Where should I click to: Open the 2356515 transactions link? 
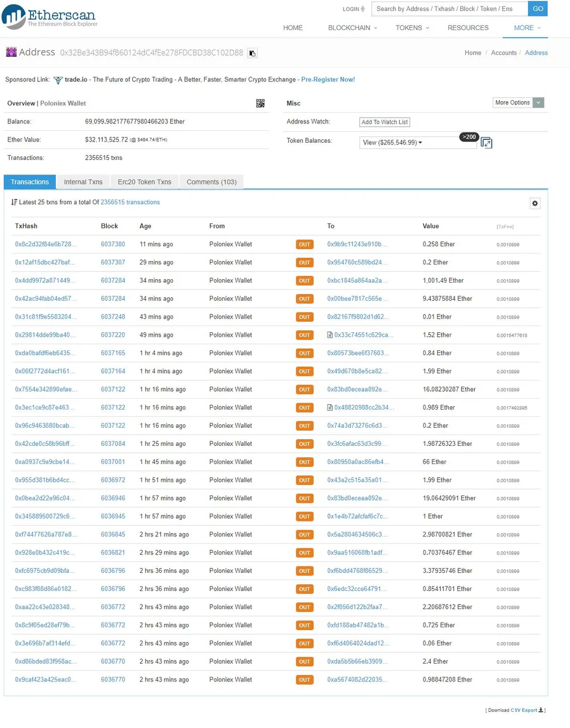[130, 202]
